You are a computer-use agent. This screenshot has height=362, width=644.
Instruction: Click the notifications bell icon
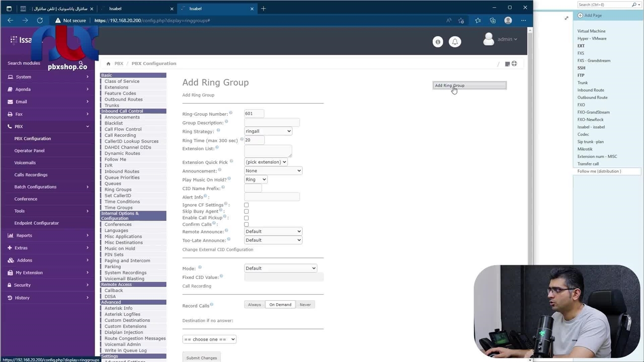point(455,42)
